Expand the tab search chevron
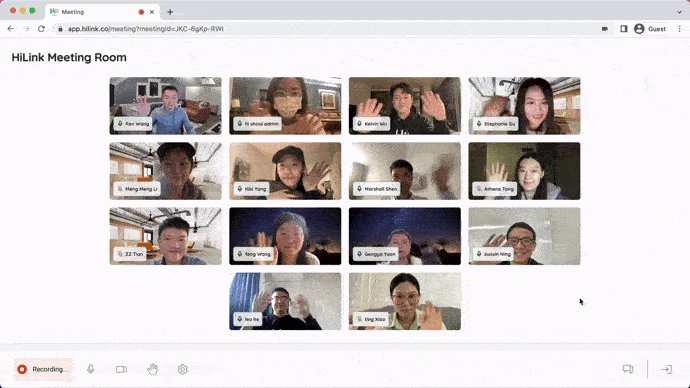The width and height of the screenshot is (690, 388). tap(679, 12)
